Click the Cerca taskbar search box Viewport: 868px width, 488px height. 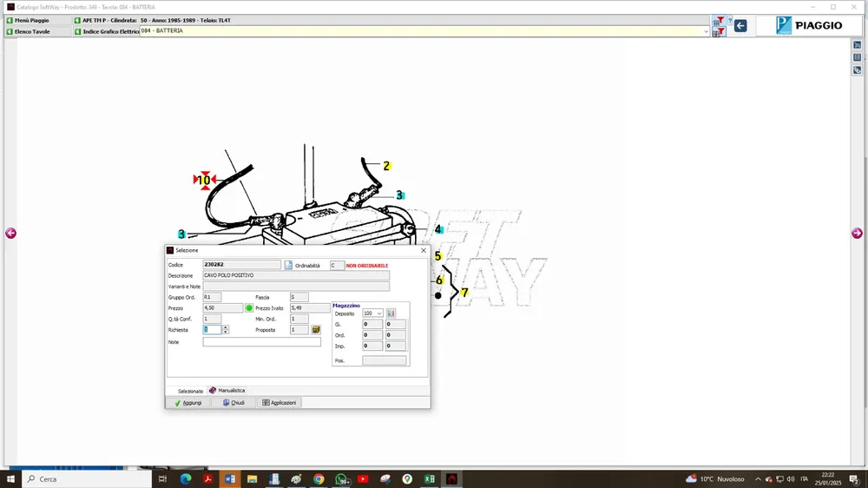(x=87, y=479)
